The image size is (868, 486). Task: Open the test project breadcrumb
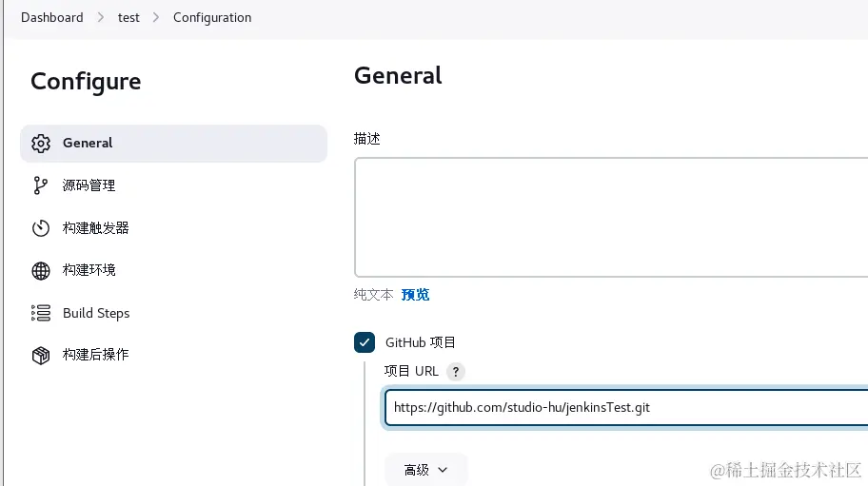(x=128, y=17)
